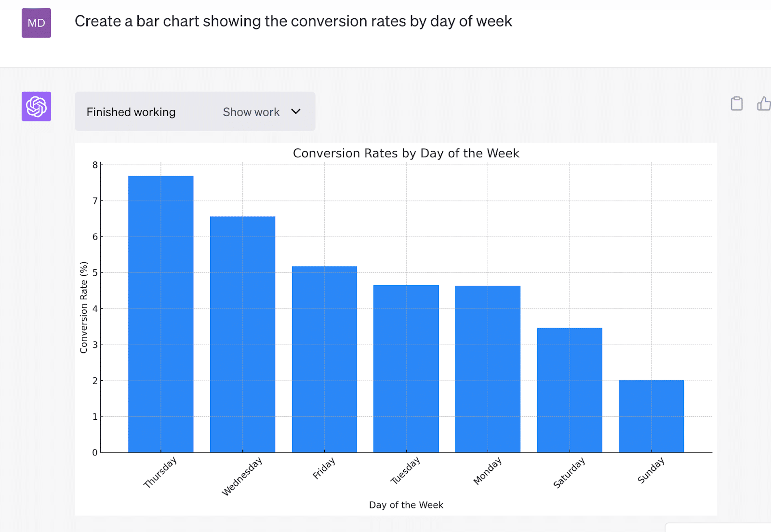The image size is (771, 532).
Task: Select the Wednesday bar in the chart
Action: pos(242,334)
